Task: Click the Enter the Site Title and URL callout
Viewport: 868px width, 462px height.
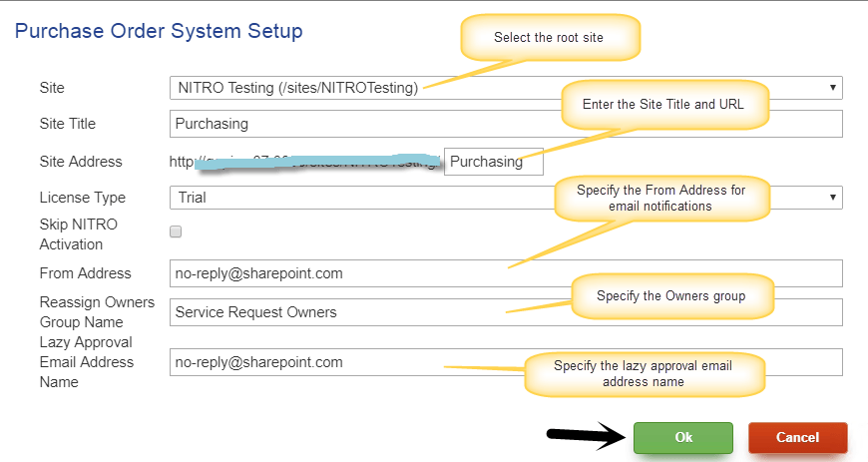Action: (664, 105)
